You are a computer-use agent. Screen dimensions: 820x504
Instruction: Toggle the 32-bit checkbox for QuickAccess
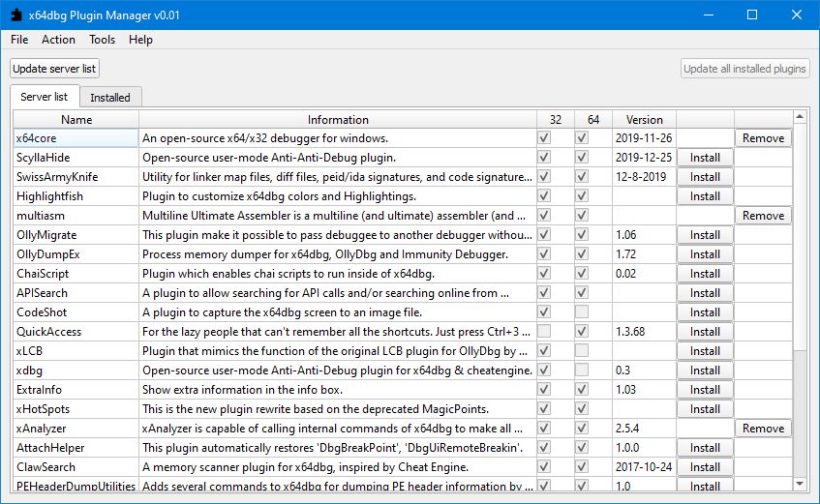(544, 331)
